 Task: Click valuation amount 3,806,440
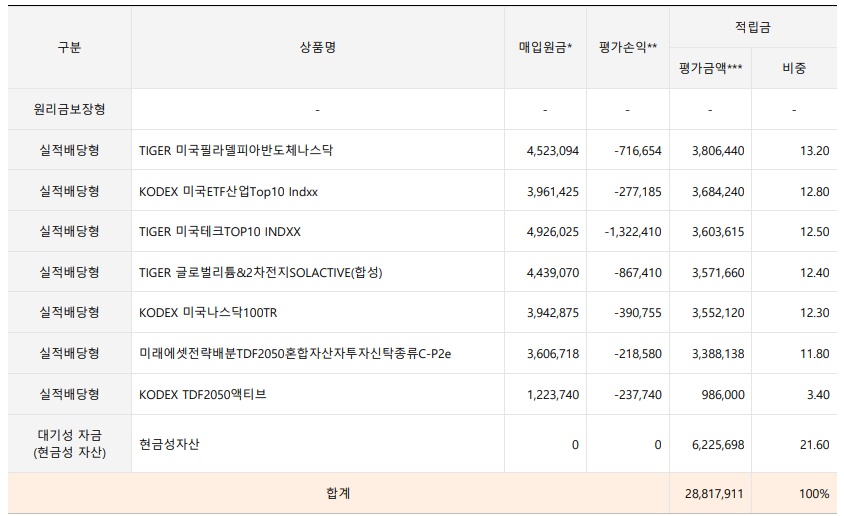(x=718, y=151)
